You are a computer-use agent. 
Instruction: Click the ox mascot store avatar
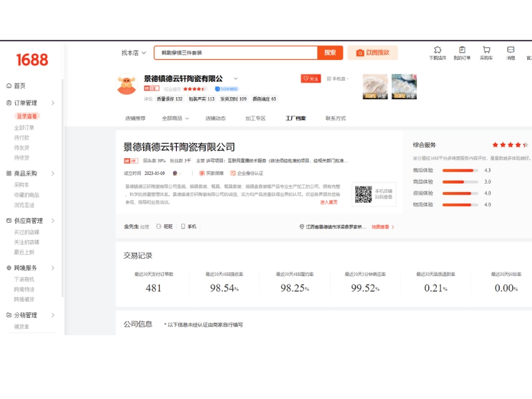point(126,84)
